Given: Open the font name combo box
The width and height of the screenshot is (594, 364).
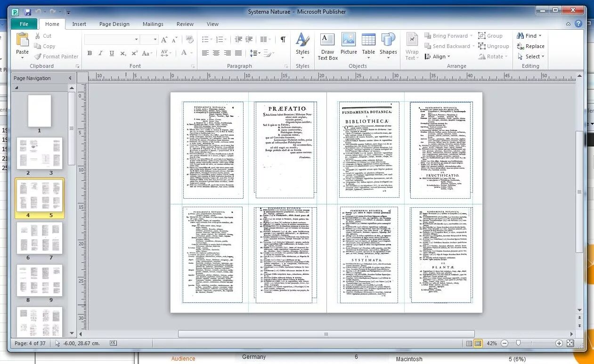Looking at the screenshot, I should (113, 40).
